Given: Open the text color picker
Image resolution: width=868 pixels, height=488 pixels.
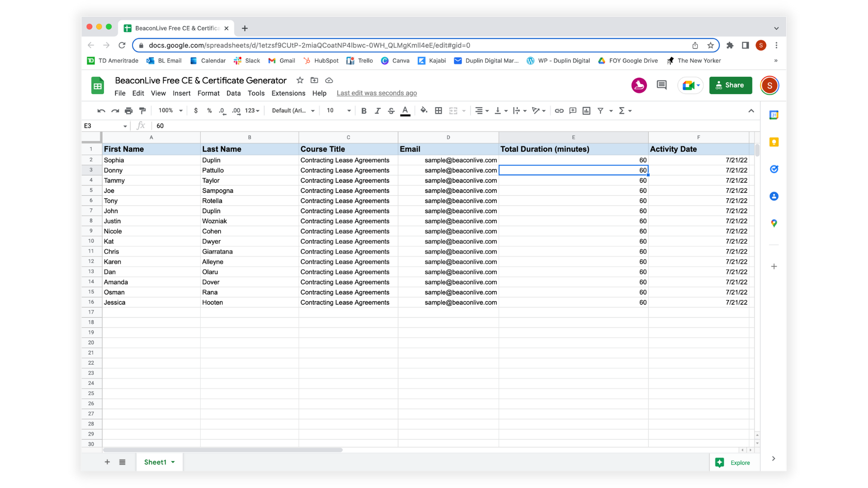Looking at the screenshot, I should pos(406,111).
